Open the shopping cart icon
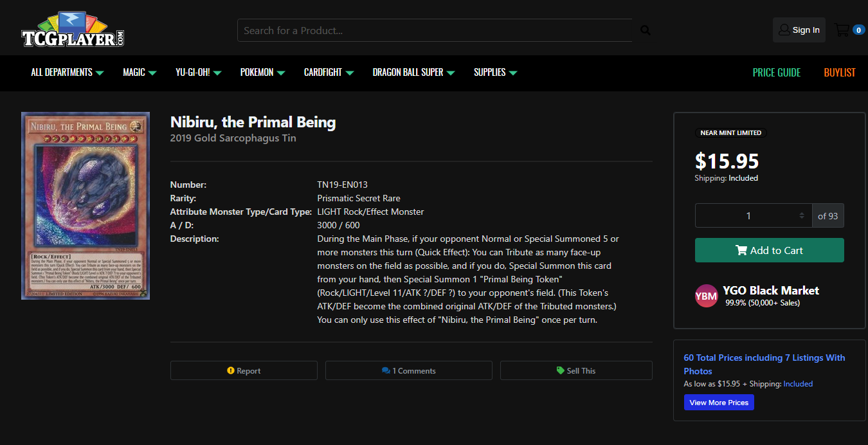This screenshot has width=868, height=445. pyautogui.click(x=841, y=30)
